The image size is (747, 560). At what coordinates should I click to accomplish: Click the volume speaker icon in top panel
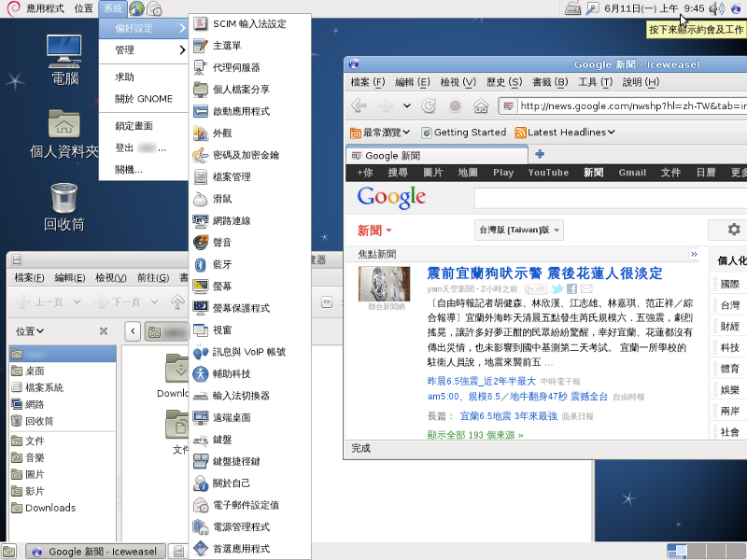click(x=716, y=8)
